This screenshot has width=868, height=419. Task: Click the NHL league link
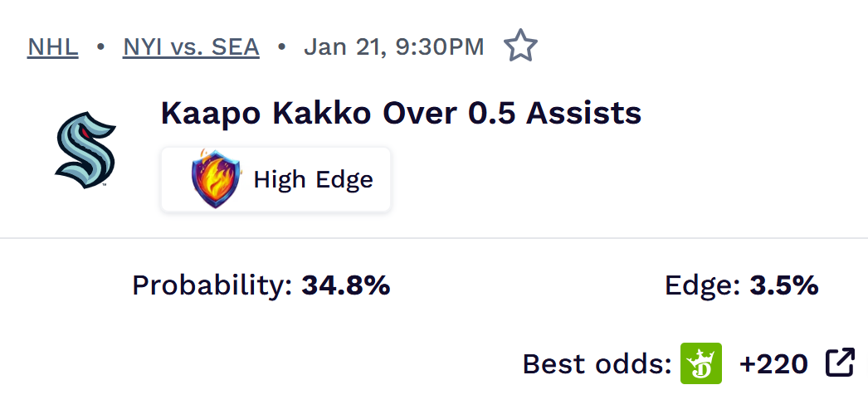coord(53,46)
